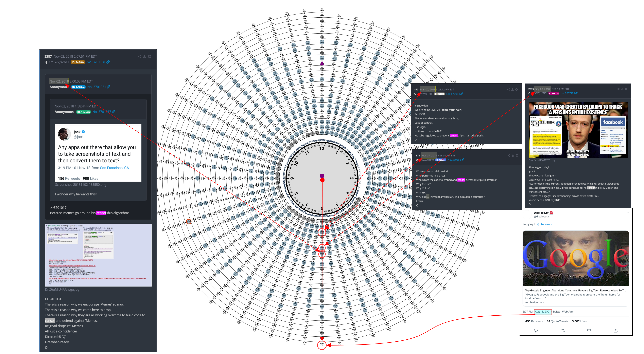Click the share icon on post 875

pyautogui.click(x=509, y=155)
